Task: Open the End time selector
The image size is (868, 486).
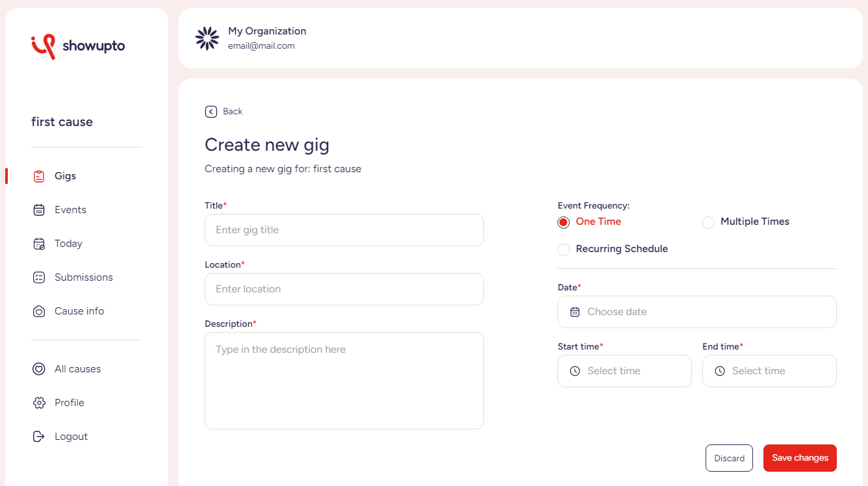Action: 769,371
